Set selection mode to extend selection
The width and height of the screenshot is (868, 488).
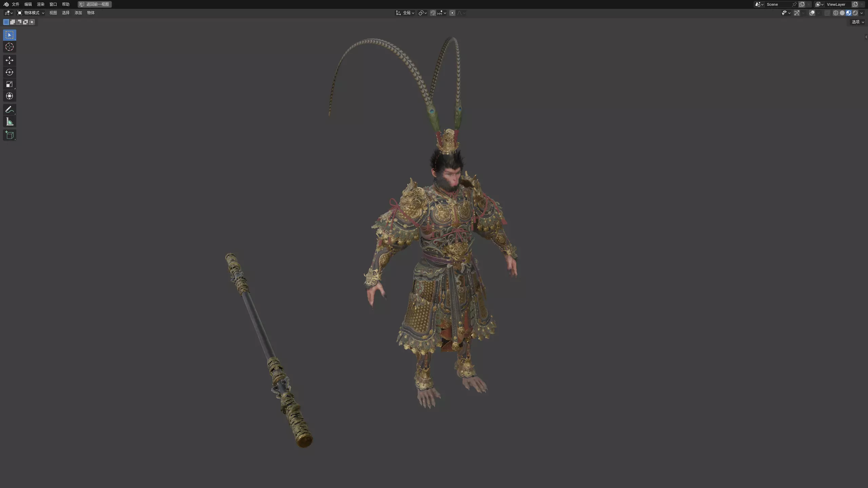(x=13, y=22)
